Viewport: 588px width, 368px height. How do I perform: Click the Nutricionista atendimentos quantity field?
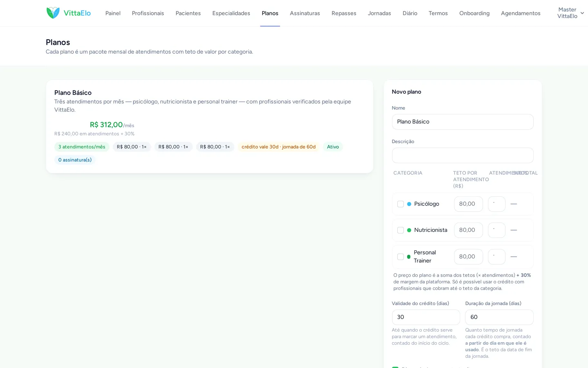[497, 230]
